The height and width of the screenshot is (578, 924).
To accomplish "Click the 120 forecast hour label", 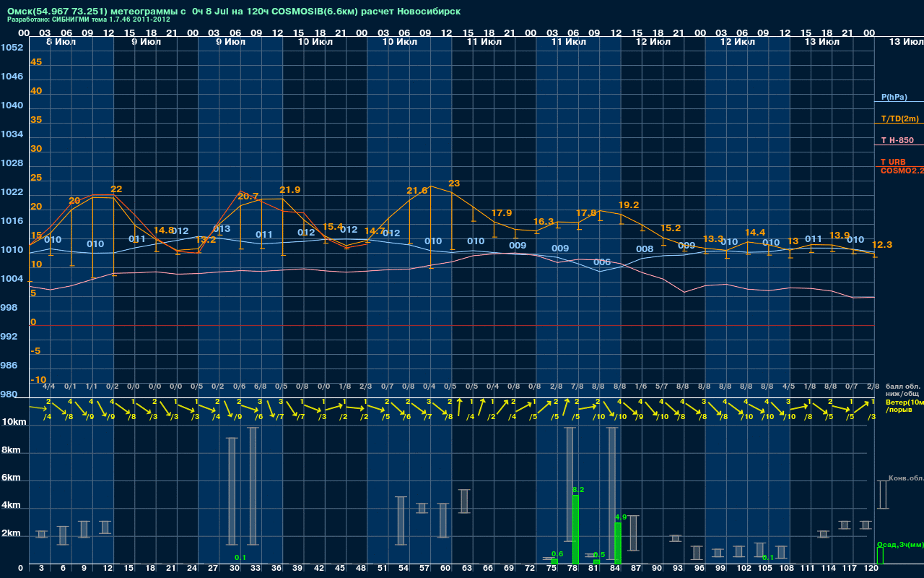I will coord(871,569).
